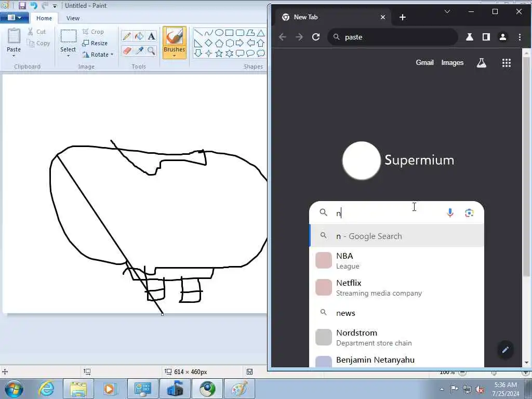Switch to the View ribbon tab
Viewport: 532px width, 399px height.
73,18
